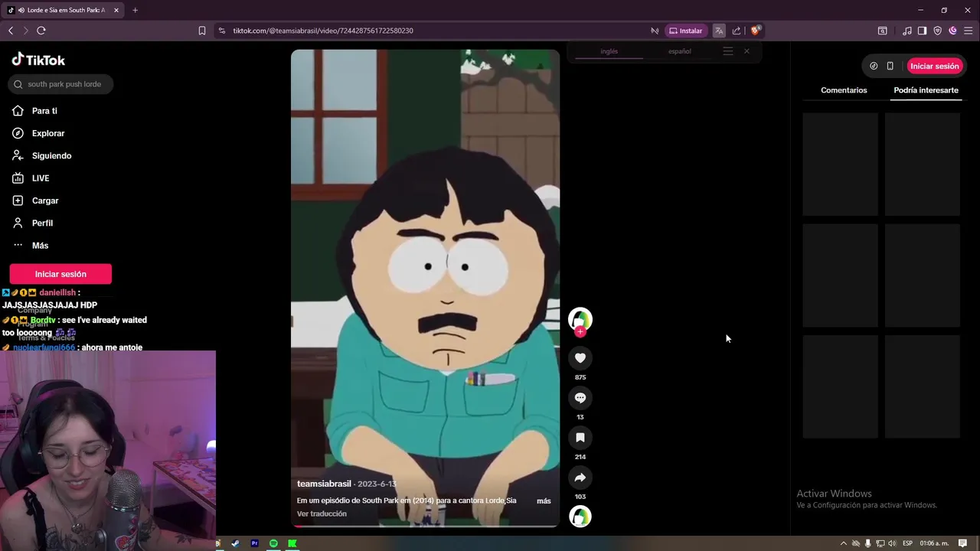Select español in the translate popup
This screenshot has height=551, width=980.
click(x=679, y=51)
